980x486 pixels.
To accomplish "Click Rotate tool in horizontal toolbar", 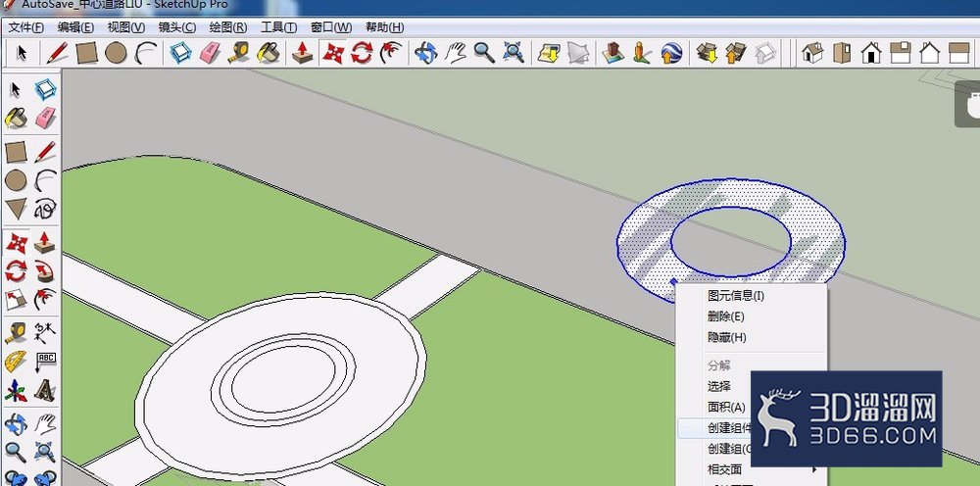I will 362,53.
